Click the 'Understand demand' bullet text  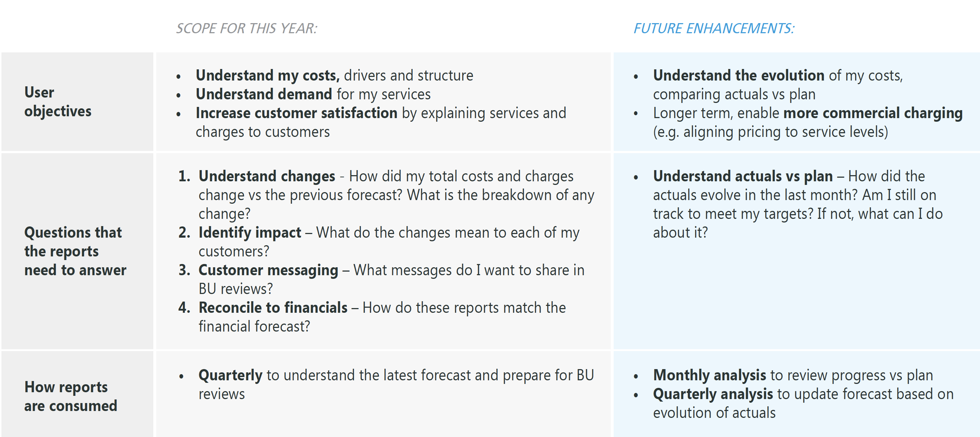(x=264, y=94)
